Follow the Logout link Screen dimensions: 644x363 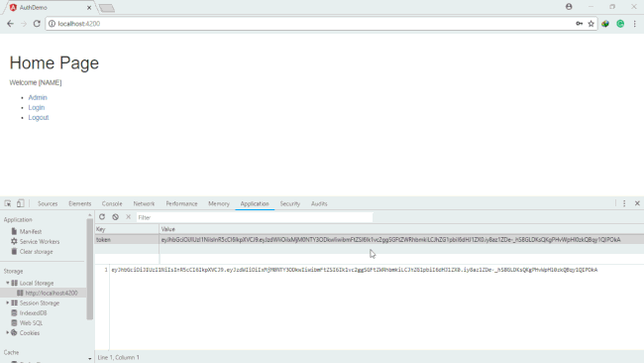pos(39,118)
